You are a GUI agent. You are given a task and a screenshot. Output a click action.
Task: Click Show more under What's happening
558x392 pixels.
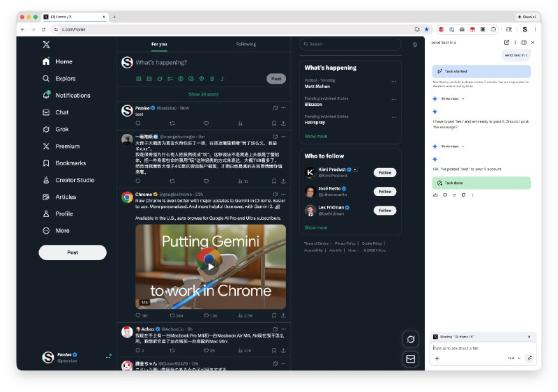(316, 136)
